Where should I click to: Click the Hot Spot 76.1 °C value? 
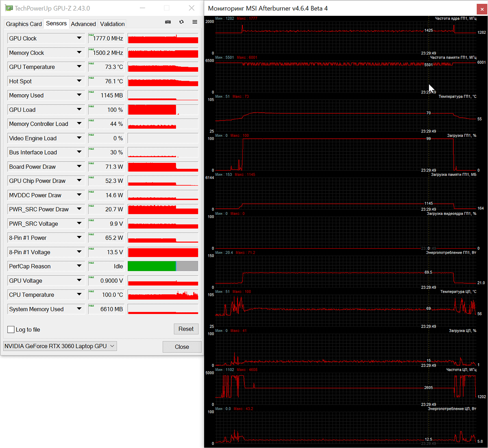point(114,81)
